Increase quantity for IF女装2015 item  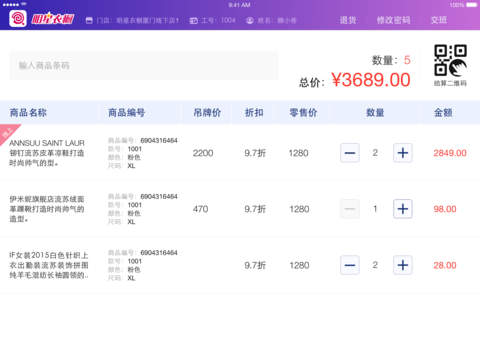click(403, 265)
